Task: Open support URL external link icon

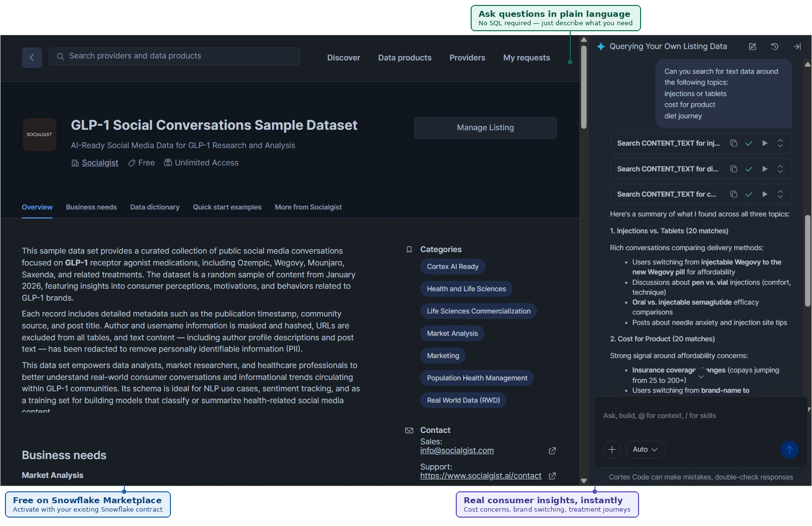Action: pos(552,476)
